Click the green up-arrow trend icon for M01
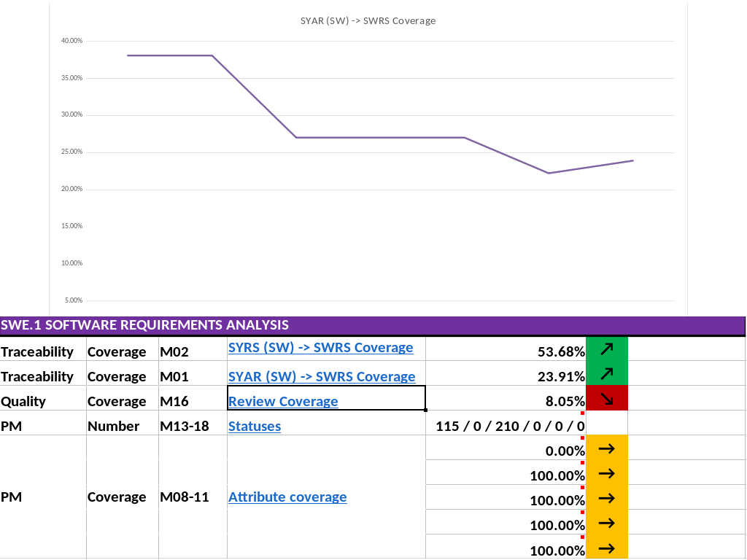Screen dimensions: 747x560 tap(606, 373)
